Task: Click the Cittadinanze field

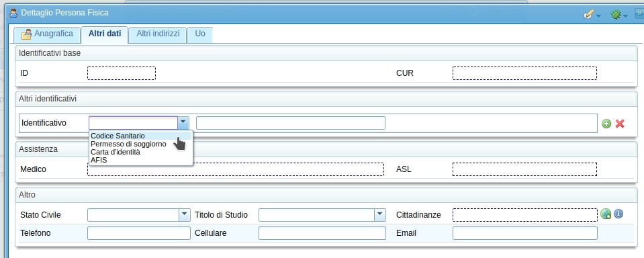Action: 525,215
